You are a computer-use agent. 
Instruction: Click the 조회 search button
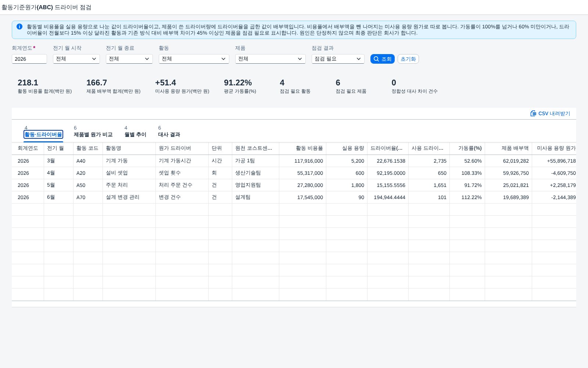tap(383, 59)
